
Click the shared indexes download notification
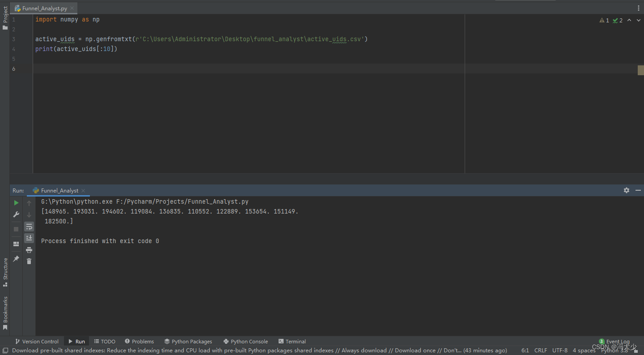[x=259, y=351]
